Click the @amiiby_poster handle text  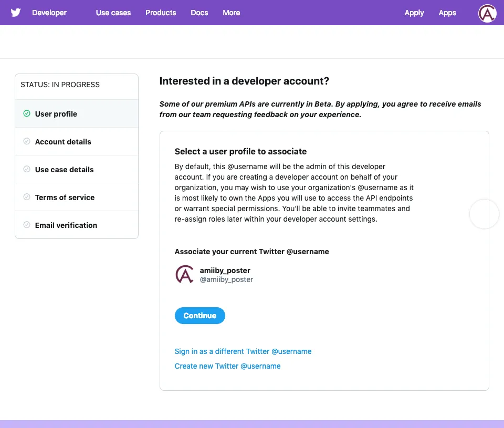tap(226, 279)
